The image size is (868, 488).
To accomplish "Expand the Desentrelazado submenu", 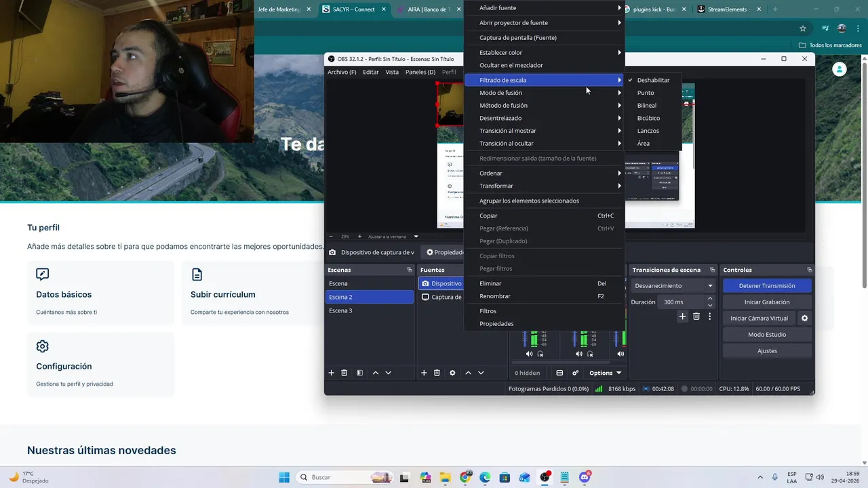I will point(544,118).
